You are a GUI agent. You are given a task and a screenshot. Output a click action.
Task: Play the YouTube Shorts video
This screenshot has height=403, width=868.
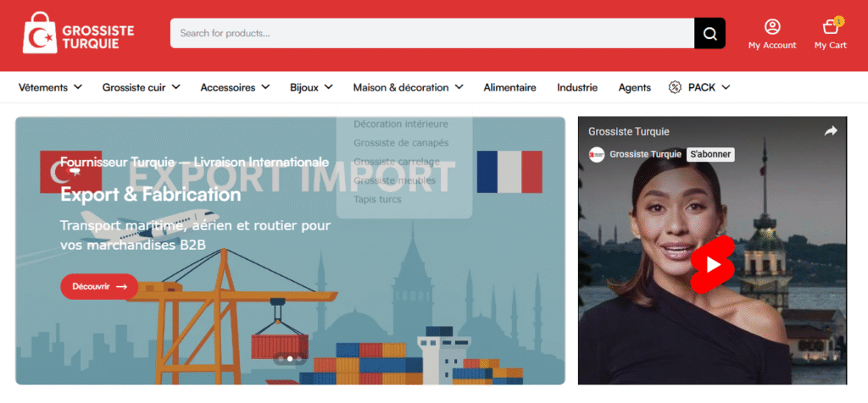(713, 265)
